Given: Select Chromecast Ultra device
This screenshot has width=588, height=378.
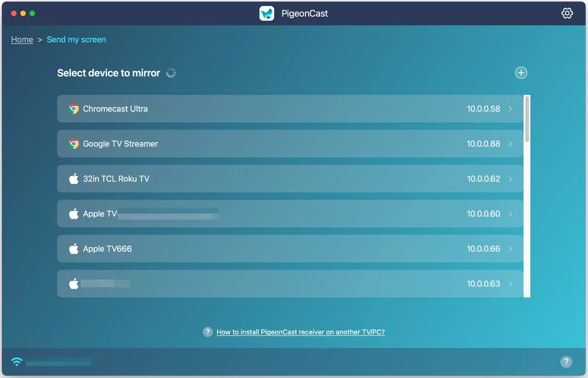Looking at the screenshot, I should pyautogui.click(x=290, y=109).
